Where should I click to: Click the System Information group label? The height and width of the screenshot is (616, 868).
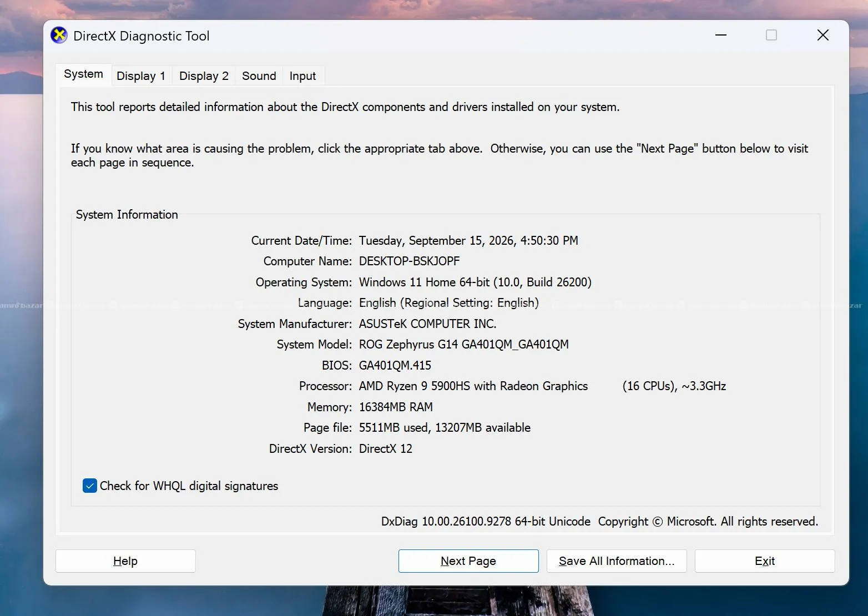[x=127, y=215]
